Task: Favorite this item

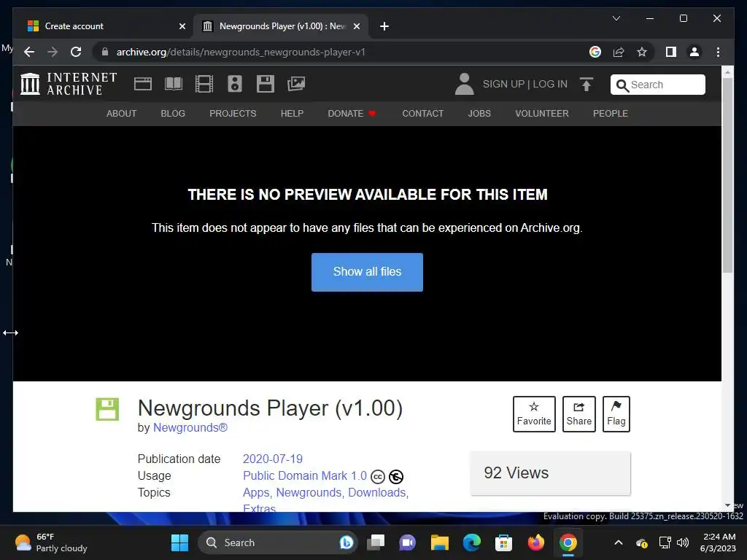Action: pyautogui.click(x=534, y=414)
